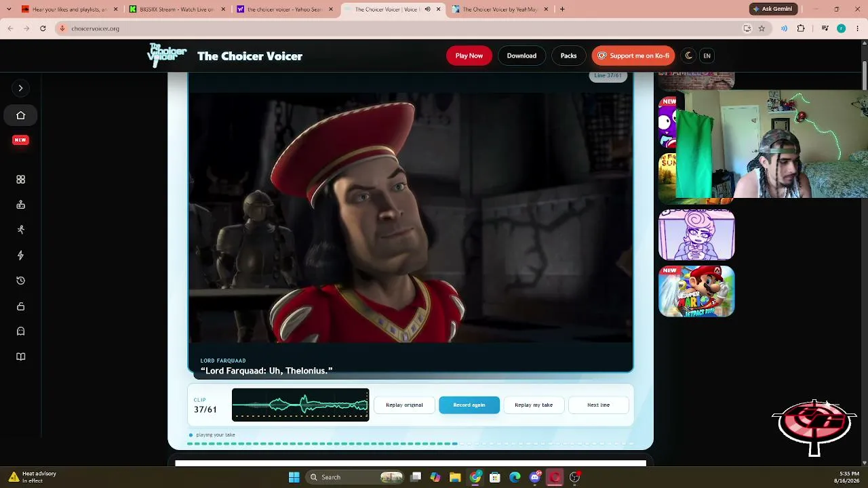
Task: Open the NEW badge section in the sidebar
Action: (x=20, y=140)
